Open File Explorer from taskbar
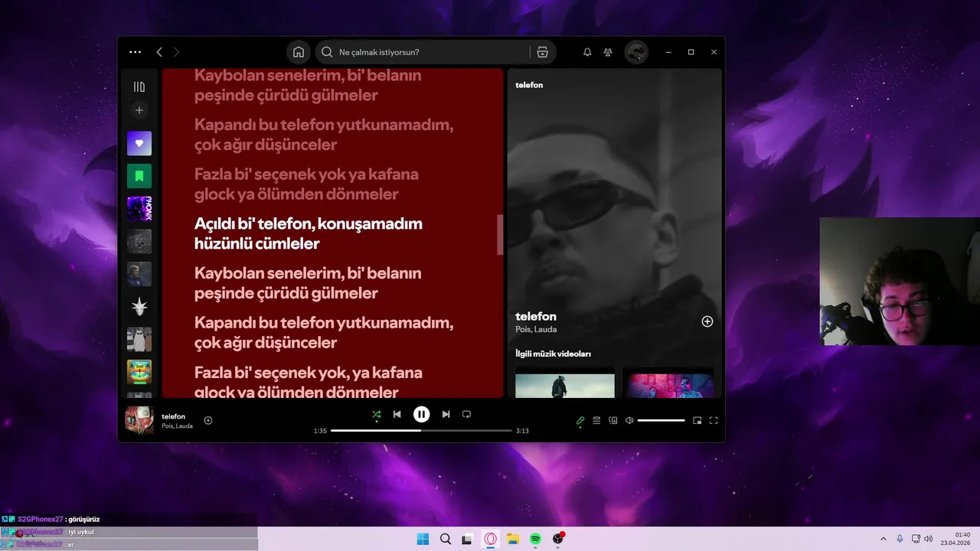 513,539
